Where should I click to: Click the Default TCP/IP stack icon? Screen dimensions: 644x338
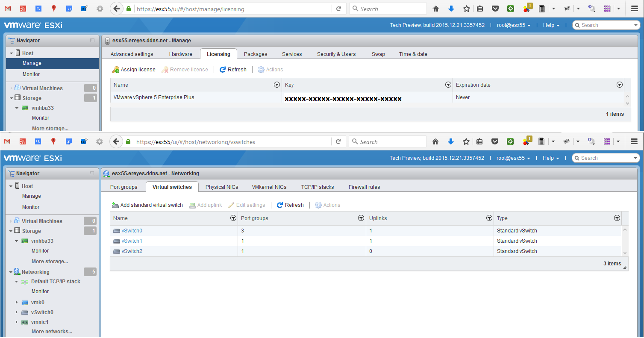[x=26, y=281]
